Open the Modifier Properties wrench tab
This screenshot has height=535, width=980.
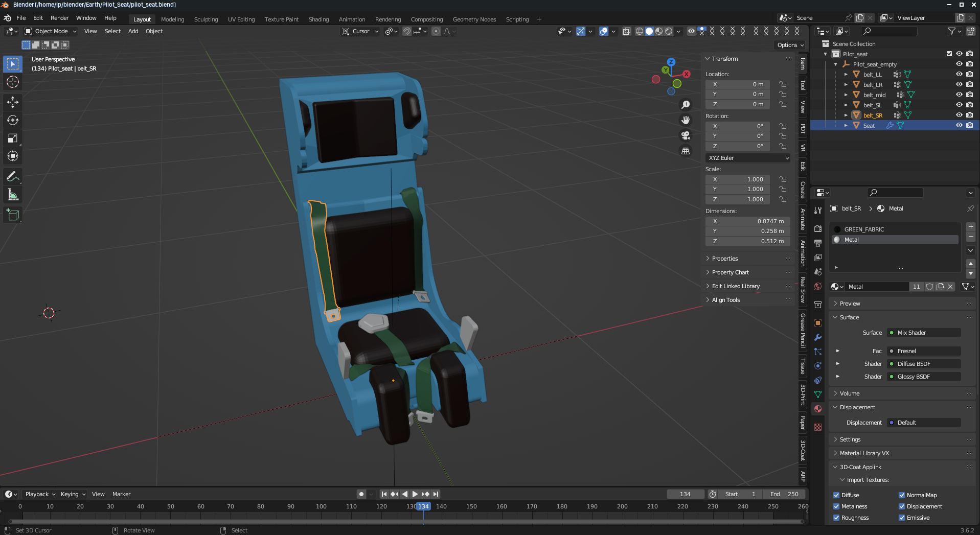(x=817, y=337)
